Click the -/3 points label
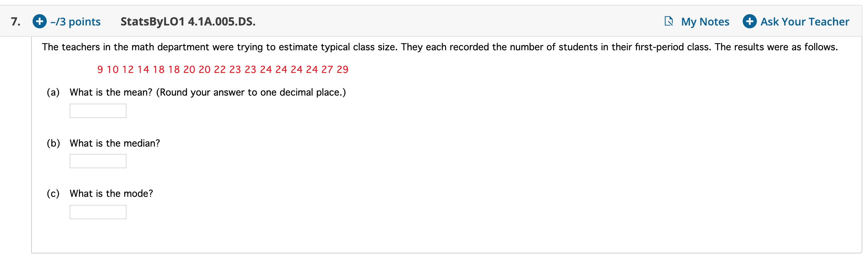Screen dimensions: 868x257 click(75, 21)
